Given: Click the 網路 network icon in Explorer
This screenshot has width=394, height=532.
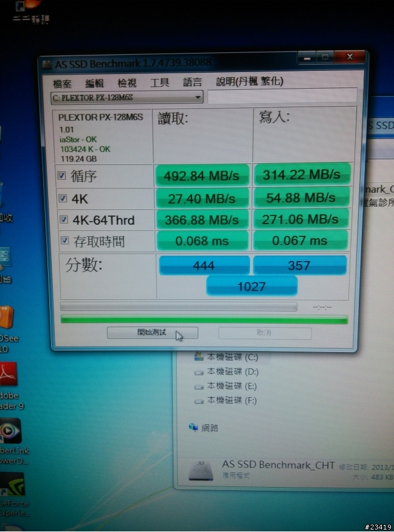Looking at the screenshot, I should [193, 427].
